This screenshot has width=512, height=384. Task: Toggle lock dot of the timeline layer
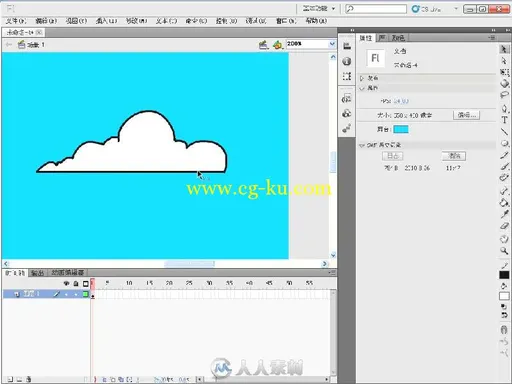[x=76, y=294]
